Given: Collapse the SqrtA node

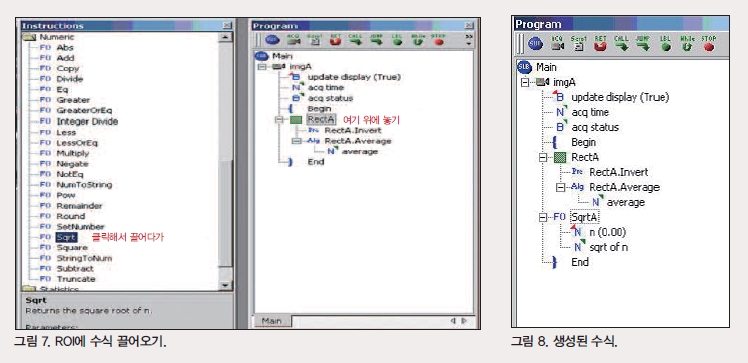Looking at the screenshot, I should tap(543, 218).
